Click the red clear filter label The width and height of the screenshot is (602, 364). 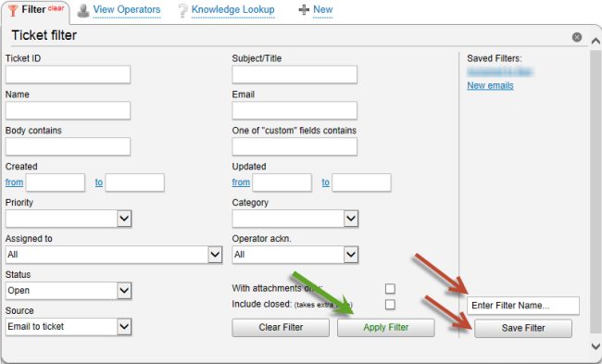coord(56,8)
